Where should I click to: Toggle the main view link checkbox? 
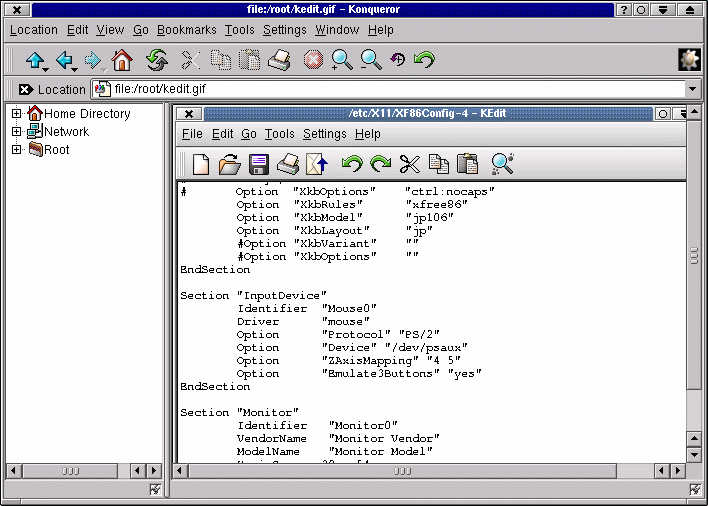pos(695,489)
